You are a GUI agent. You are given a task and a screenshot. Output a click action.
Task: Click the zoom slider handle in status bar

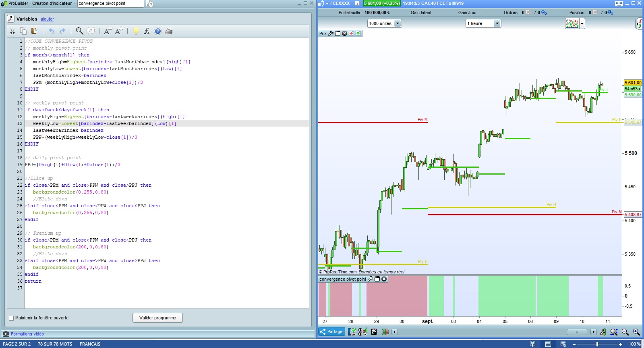pos(597,344)
